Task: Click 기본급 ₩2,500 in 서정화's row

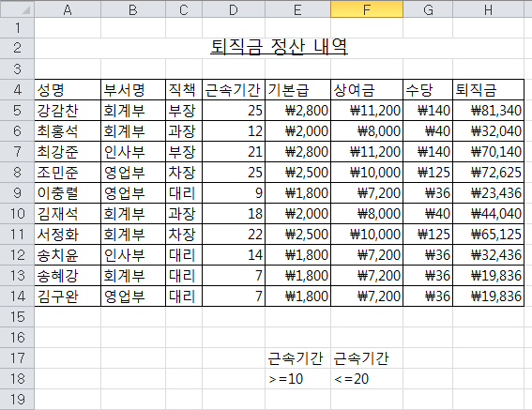Action: click(x=297, y=235)
